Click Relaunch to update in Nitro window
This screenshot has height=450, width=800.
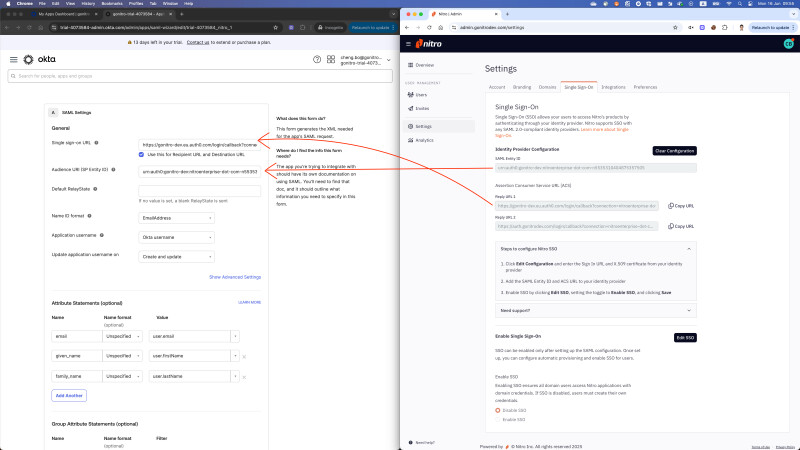[770, 28]
